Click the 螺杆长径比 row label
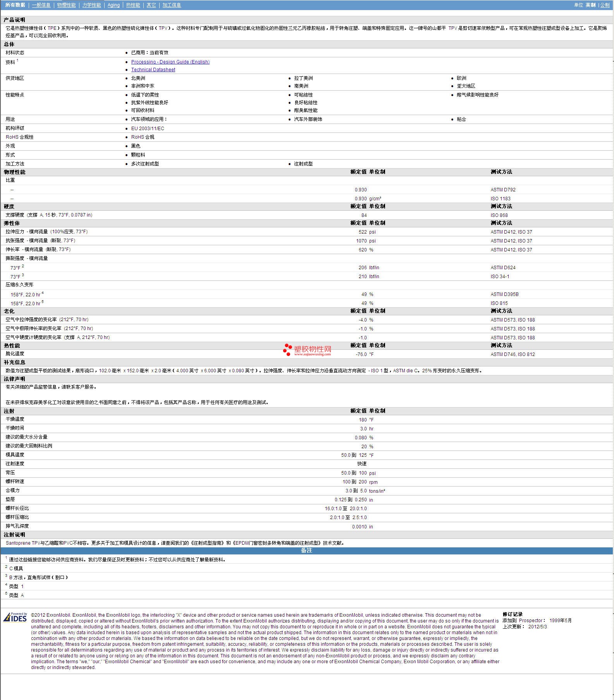The width and height of the screenshot is (614, 700). click(17, 508)
